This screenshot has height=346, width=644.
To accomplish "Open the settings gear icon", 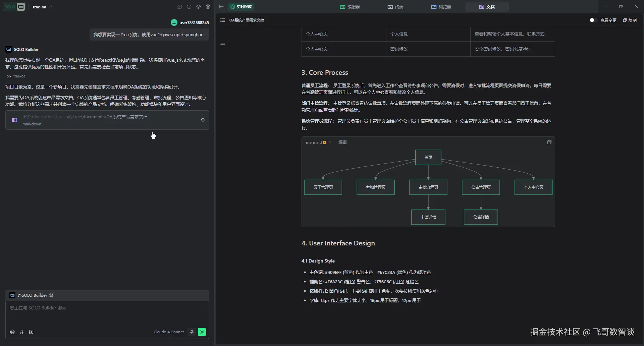I will pos(199,7).
